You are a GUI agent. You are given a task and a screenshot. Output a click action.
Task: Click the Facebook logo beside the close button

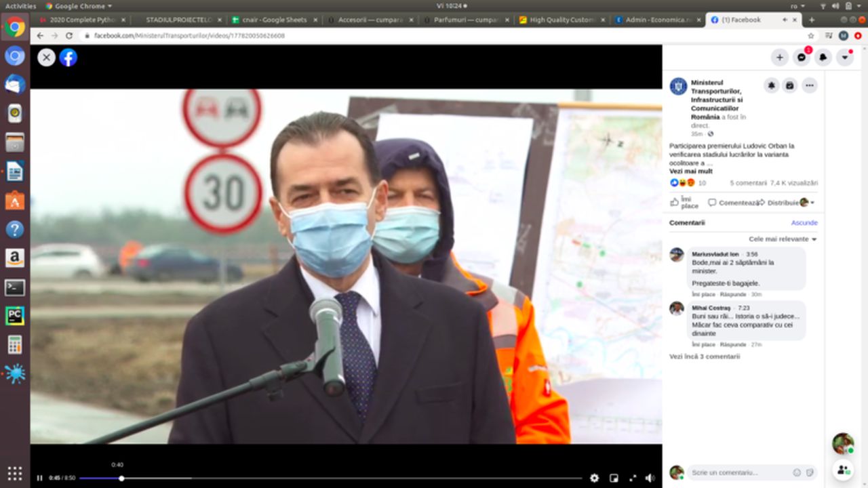coord(68,58)
